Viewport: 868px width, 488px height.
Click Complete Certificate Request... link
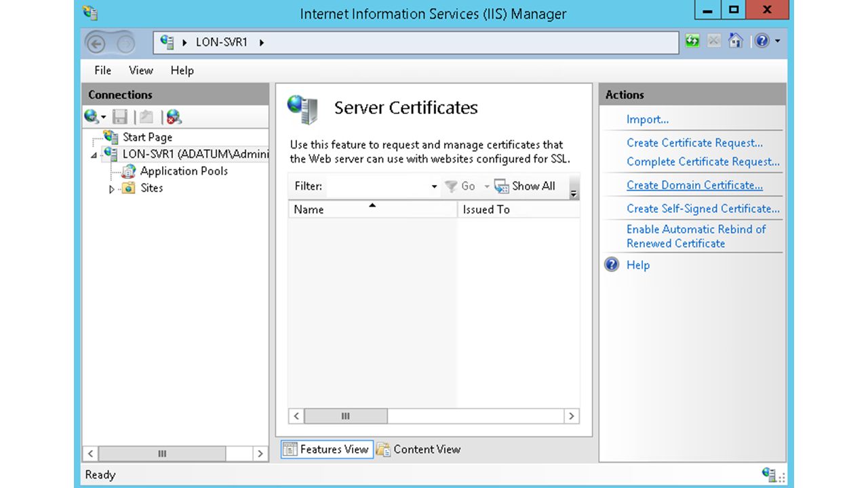click(x=703, y=161)
